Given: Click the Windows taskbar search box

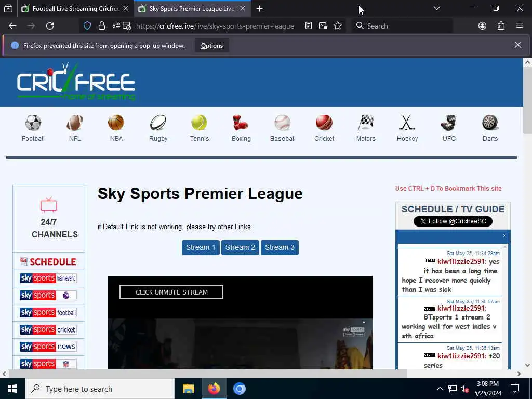Looking at the screenshot, I should point(100,389).
